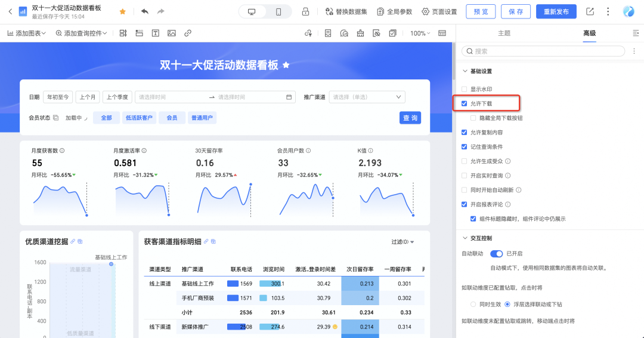Open 全局参数 settings
This screenshot has width=644, height=338.
click(394, 11)
